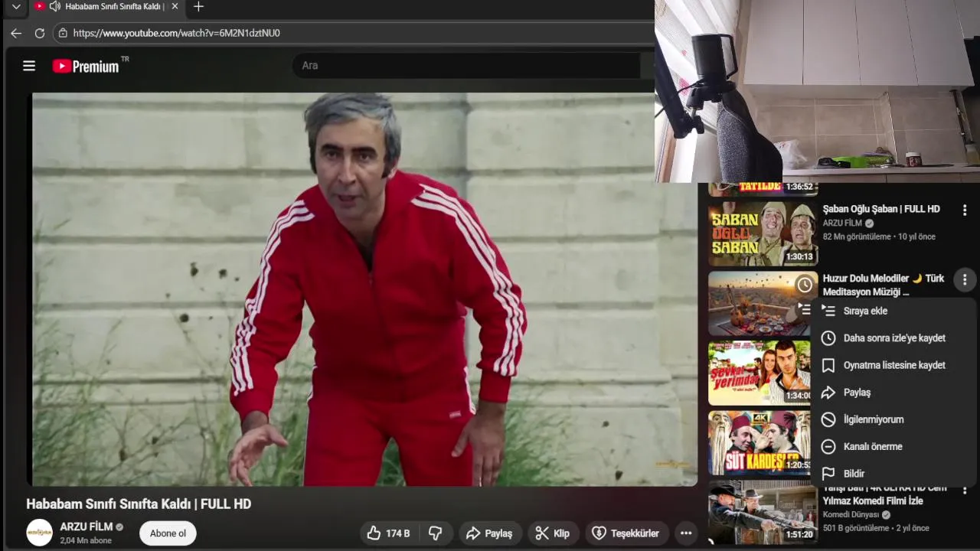The width and height of the screenshot is (980, 551).
Task: Click the video player to pause
Action: [x=364, y=289]
